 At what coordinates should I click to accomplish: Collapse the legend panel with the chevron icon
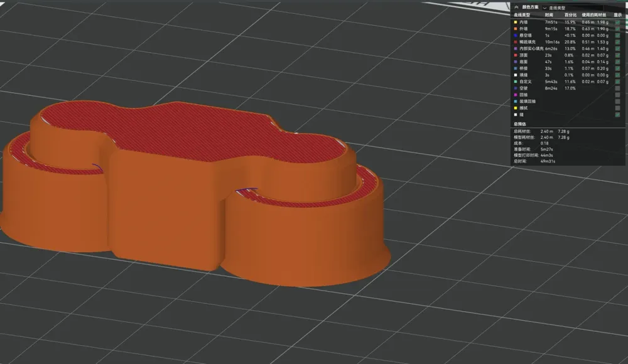pos(516,7)
